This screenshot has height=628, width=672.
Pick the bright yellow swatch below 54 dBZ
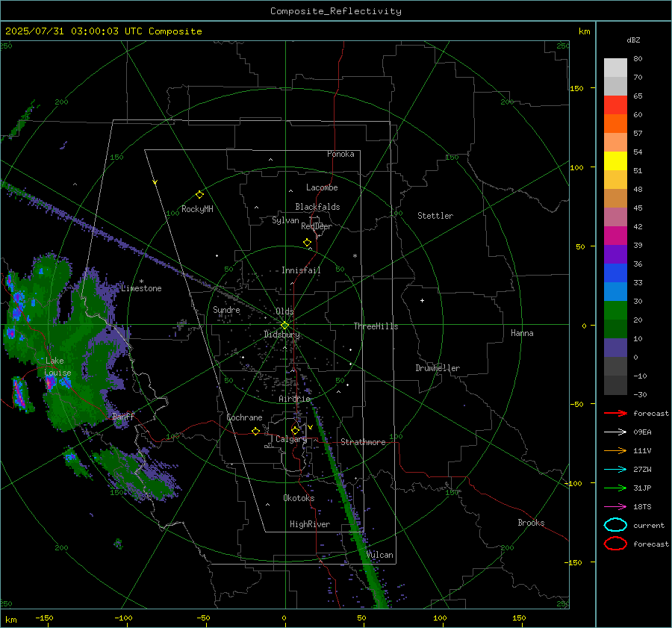pos(615,161)
